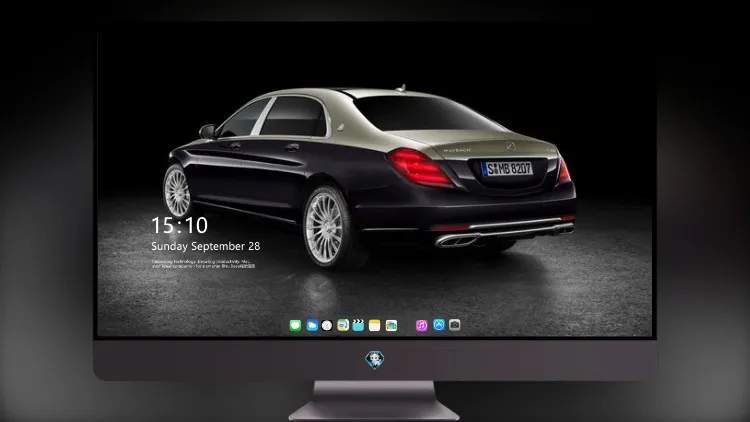Open the Clock app in dock
The height and width of the screenshot is (422, 750).
(327, 325)
